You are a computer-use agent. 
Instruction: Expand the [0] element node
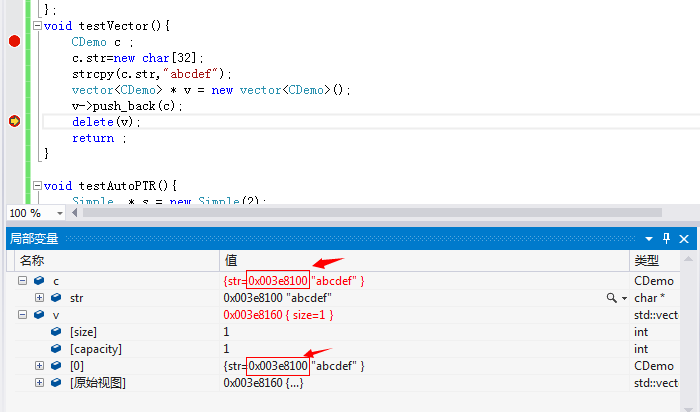tap(39, 365)
